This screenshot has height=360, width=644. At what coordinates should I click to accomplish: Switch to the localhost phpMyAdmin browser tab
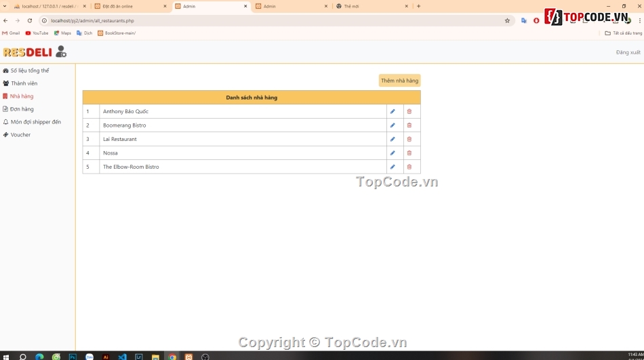coord(47,6)
